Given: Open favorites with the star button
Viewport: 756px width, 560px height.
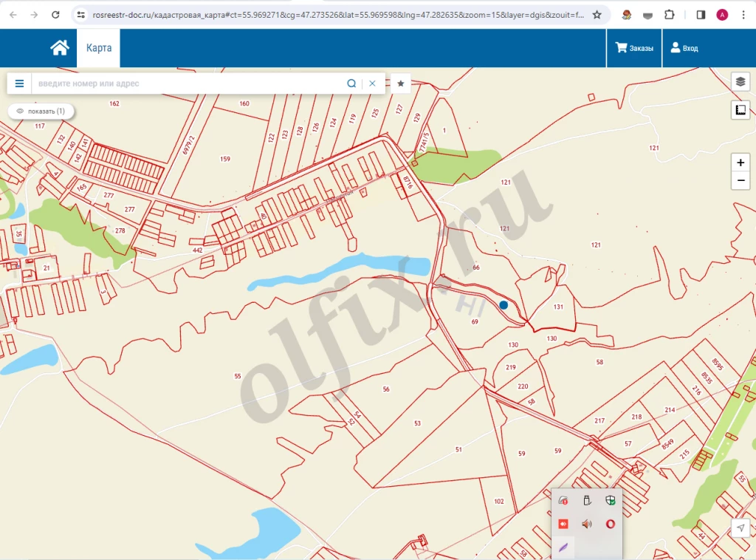Looking at the screenshot, I should pos(401,83).
